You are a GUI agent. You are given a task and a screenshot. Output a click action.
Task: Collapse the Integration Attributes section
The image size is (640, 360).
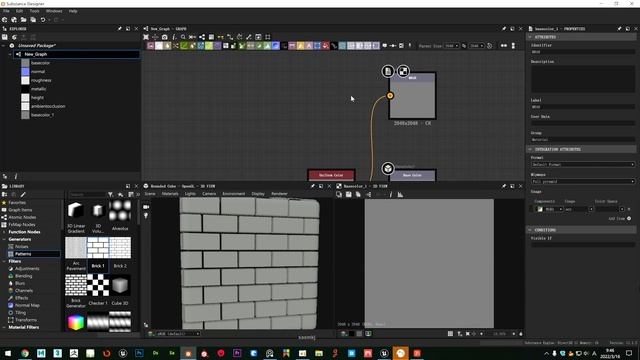(x=530, y=149)
